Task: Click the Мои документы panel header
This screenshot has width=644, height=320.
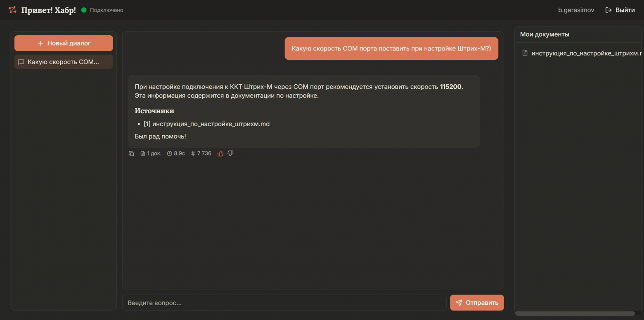Action: click(545, 34)
